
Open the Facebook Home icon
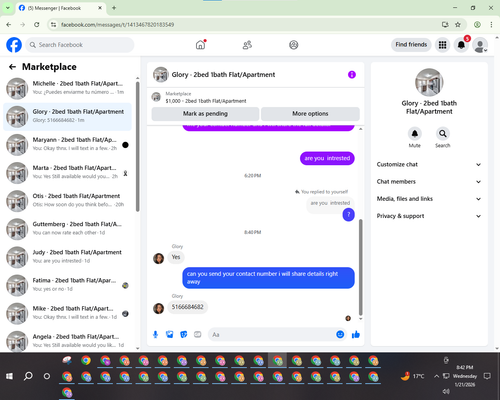point(200,45)
